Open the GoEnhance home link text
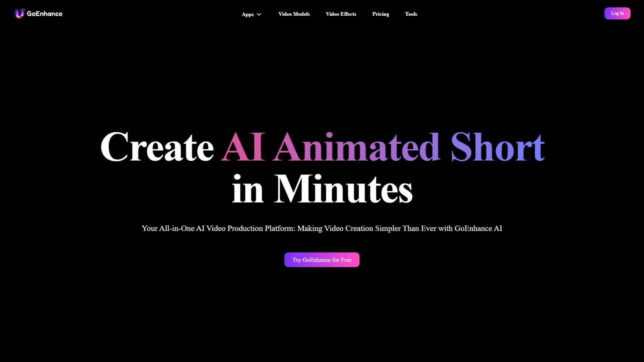 (x=45, y=14)
